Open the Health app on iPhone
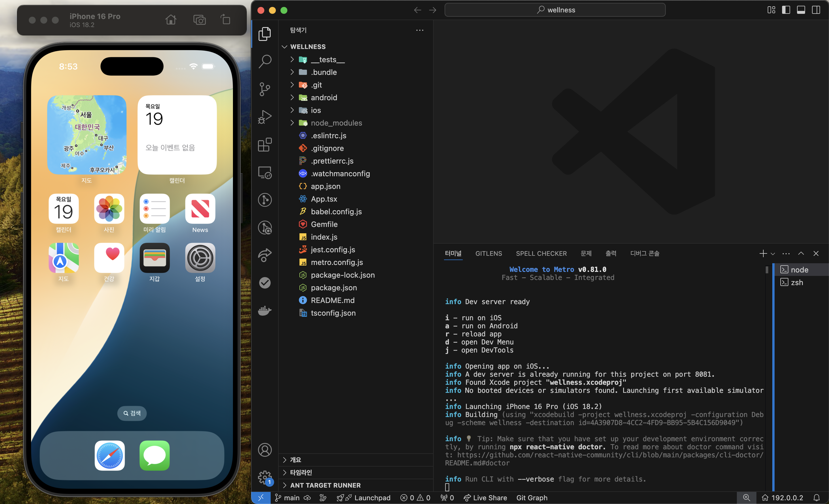Image resolution: width=829 pixels, height=504 pixels. [109, 258]
